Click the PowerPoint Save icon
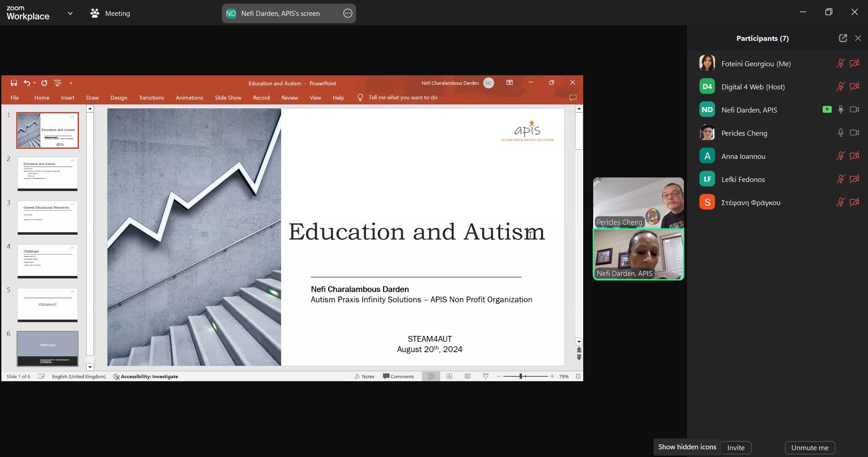 pos(14,83)
